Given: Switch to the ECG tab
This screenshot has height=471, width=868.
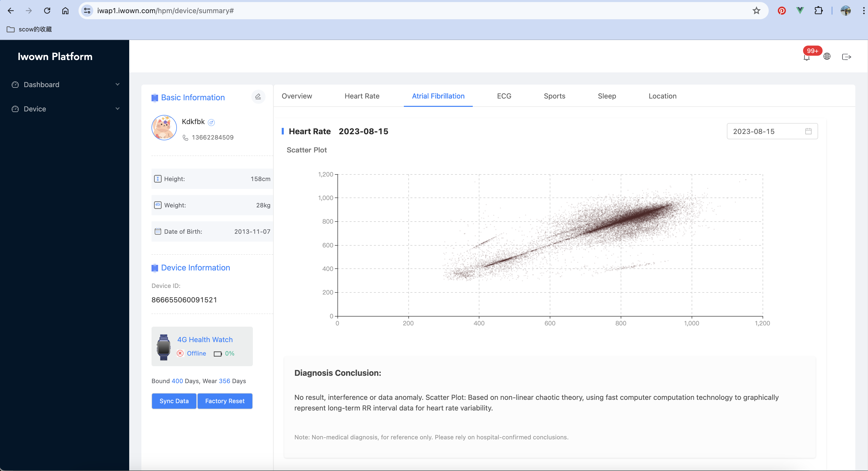Looking at the screenshot, I should tap(504, 96).
